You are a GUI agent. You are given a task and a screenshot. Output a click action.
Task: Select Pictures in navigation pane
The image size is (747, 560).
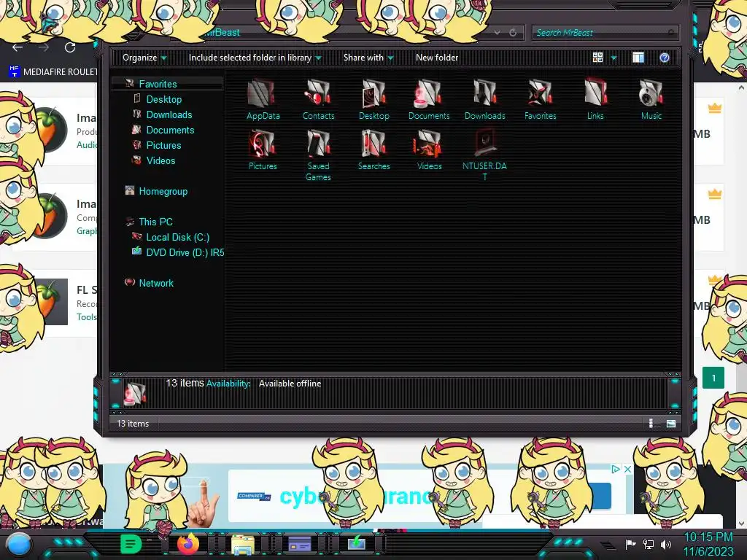tap(163, 145)
